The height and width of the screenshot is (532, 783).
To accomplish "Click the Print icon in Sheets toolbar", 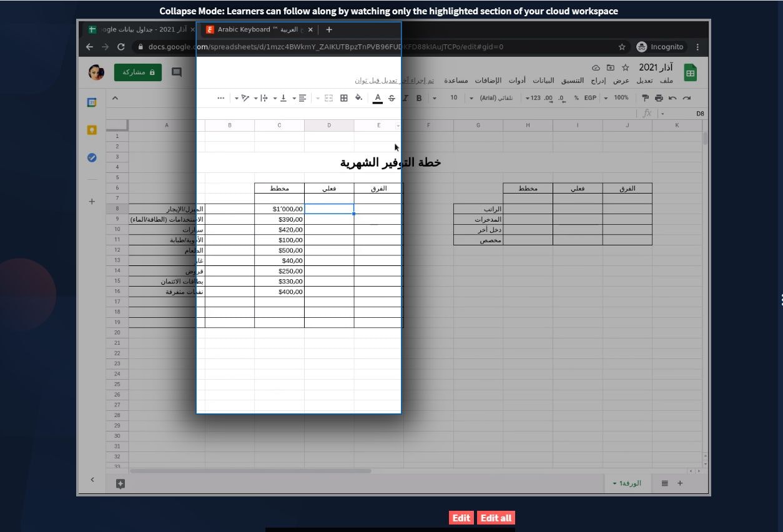I will click(x=659, y=98).
